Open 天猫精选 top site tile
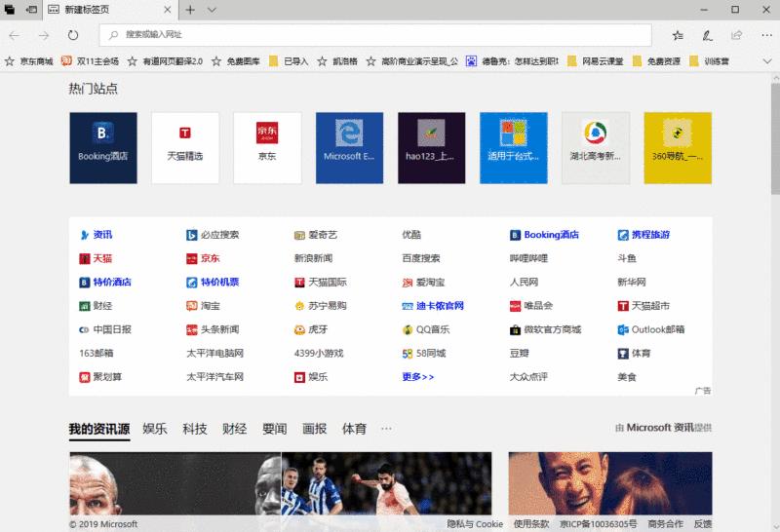Viewport: 780px width, 532px height. click(185, 148)
